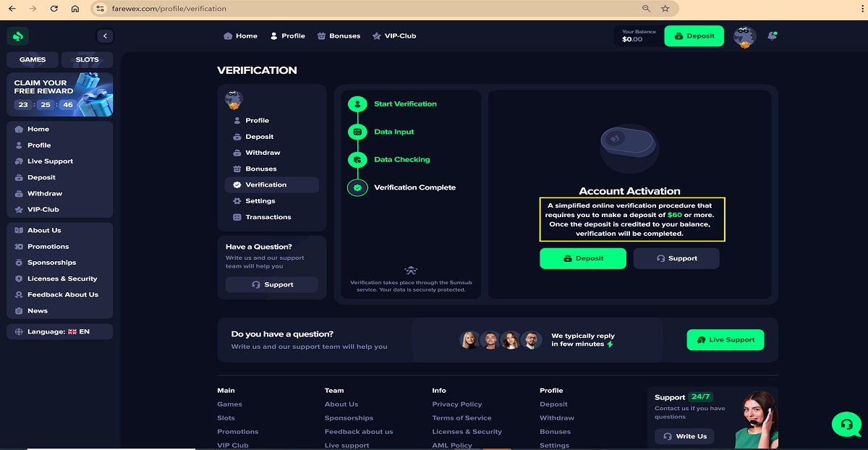Click the Account Activation toggle graphic
Screen dimensions: 868x450
[x=628, y=142]
